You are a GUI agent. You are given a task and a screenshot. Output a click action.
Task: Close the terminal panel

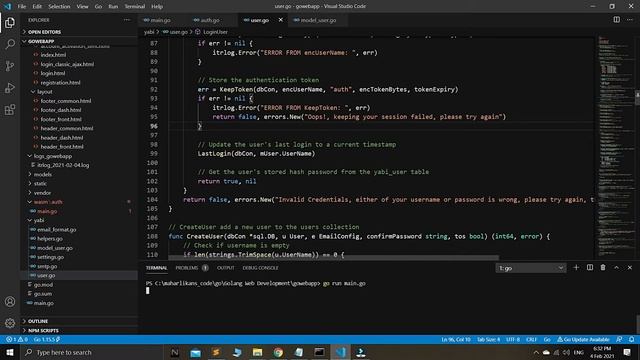point(630,267)
